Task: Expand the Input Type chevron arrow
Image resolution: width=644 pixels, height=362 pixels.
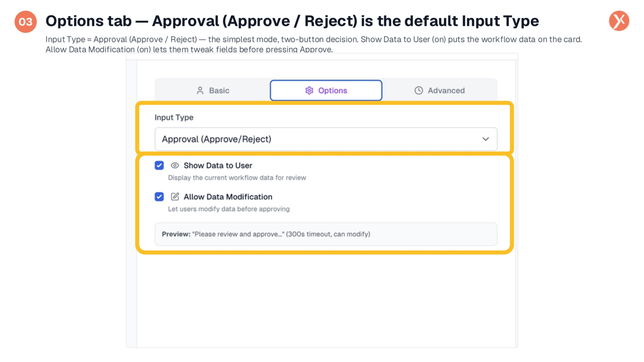Action: [x=486, y=139]
